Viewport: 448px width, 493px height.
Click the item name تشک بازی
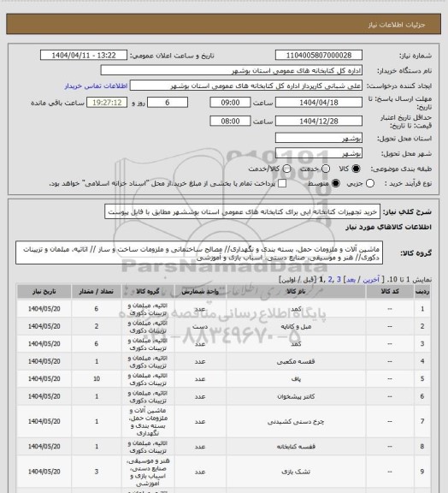(296, 472)
